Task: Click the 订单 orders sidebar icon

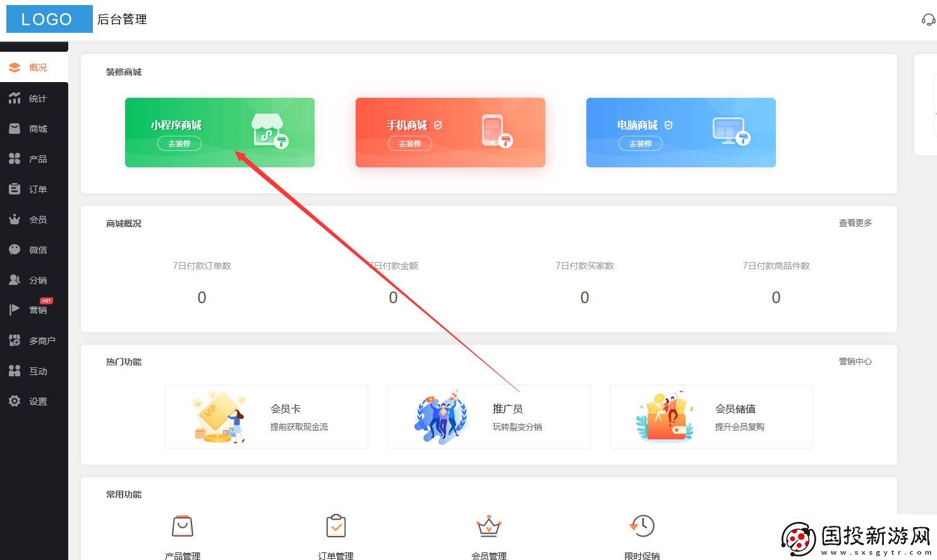Action: coord(15,189)
